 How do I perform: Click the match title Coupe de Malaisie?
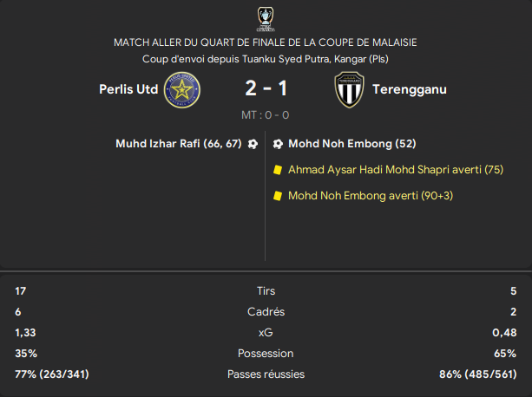266,42
